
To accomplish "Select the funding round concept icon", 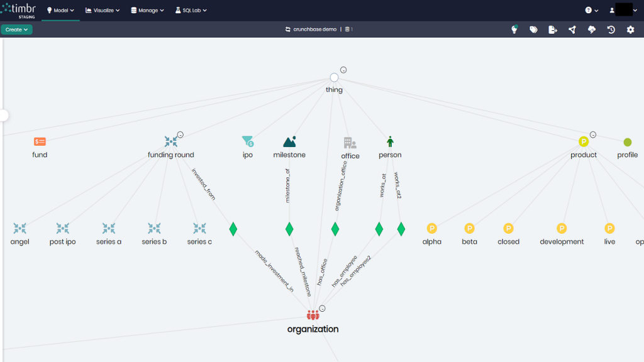I will coord(171,141).
